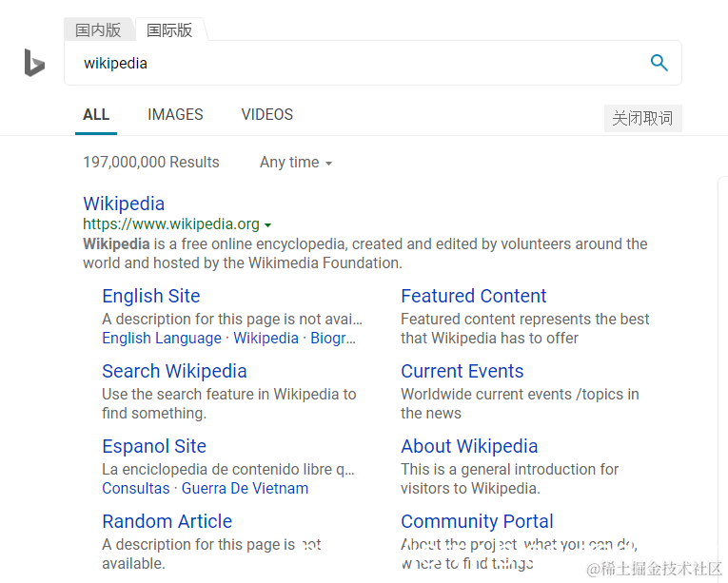The image size is (728, 583).
Task: Click the https://www.wikipedia.org green URL
Action: (x=171, y=224)
